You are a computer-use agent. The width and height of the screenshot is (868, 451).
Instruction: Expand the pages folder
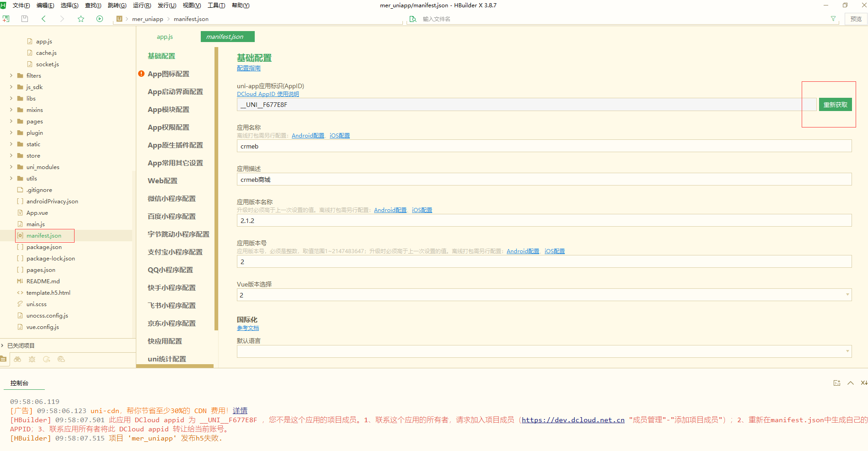tap(11, 121)
